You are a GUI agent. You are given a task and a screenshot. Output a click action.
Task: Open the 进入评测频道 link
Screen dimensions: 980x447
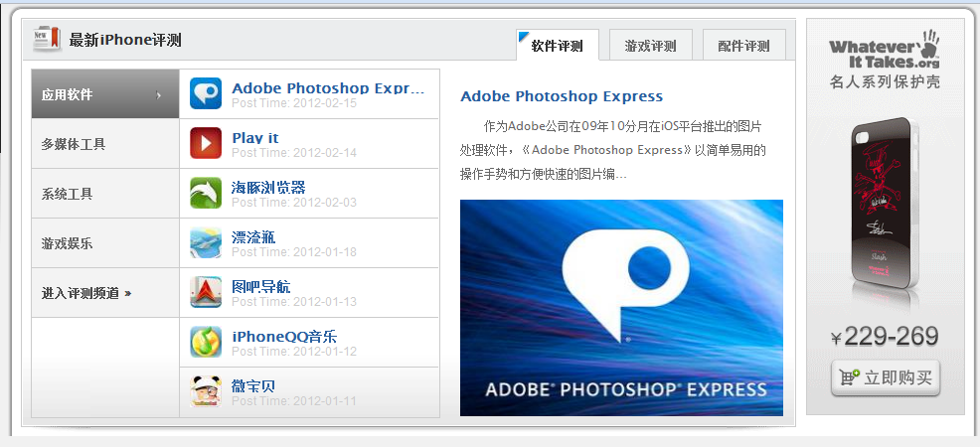click(86, 293)
